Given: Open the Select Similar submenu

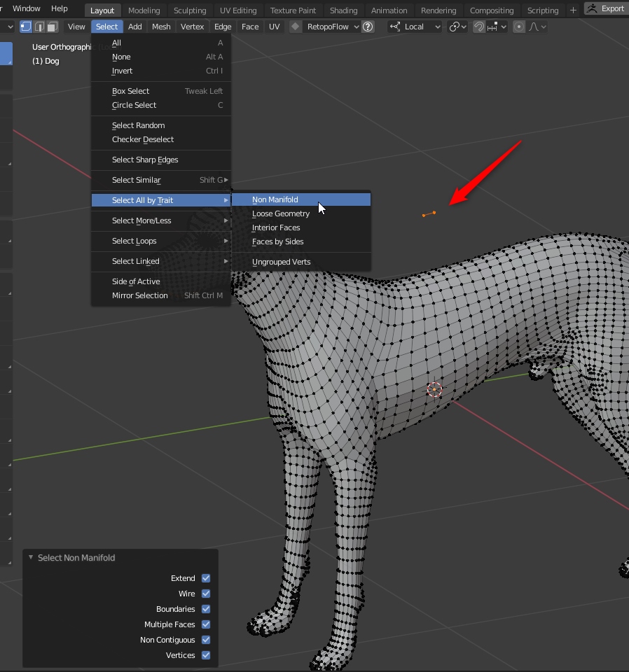Looking at the screenshot, I should click(x=161, y=180).
